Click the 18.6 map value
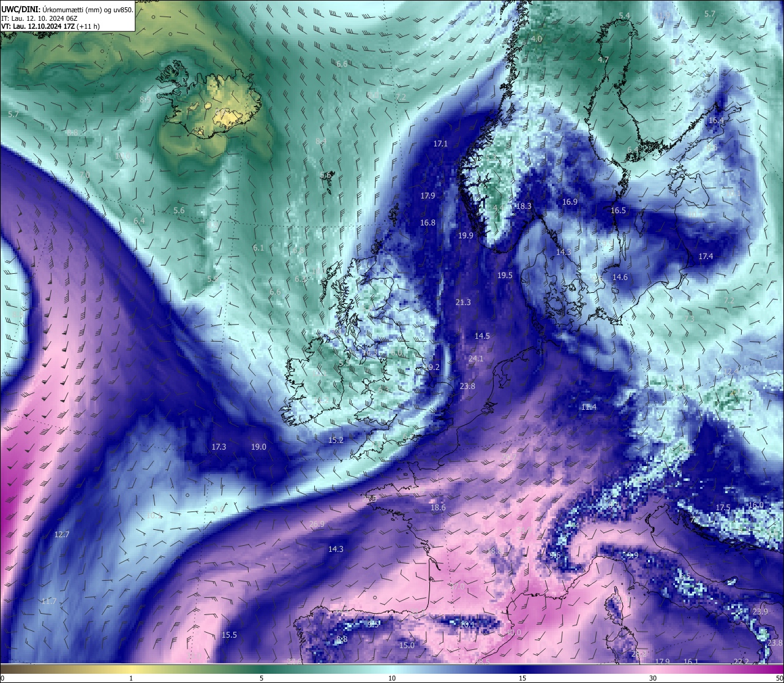The height and width of the screenshot is (683, 784). (438, 507)
